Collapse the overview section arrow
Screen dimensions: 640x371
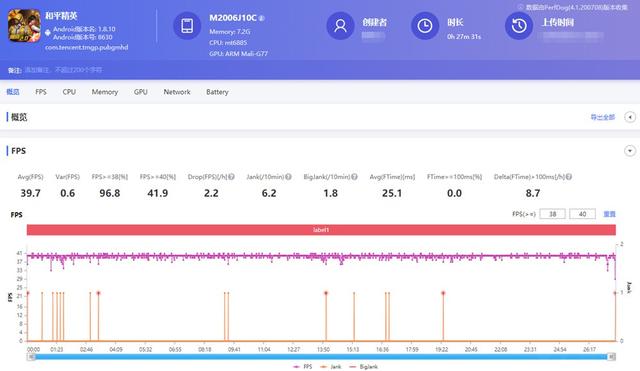click(630, 117)
